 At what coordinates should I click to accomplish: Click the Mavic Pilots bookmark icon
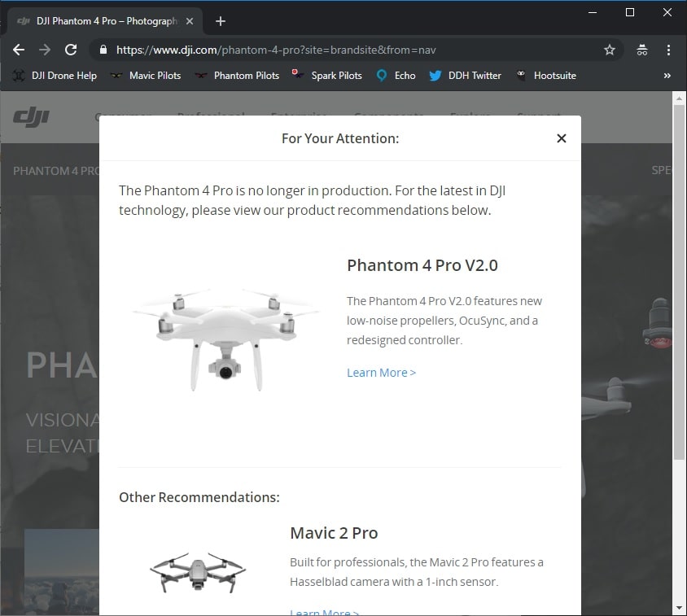[116, 76]
